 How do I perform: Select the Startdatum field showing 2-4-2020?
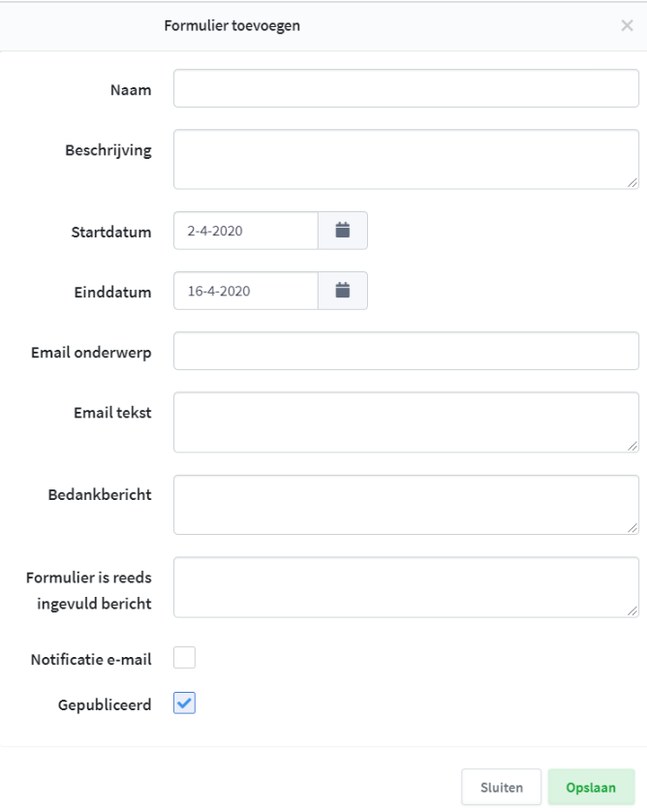tap(246, 231)
